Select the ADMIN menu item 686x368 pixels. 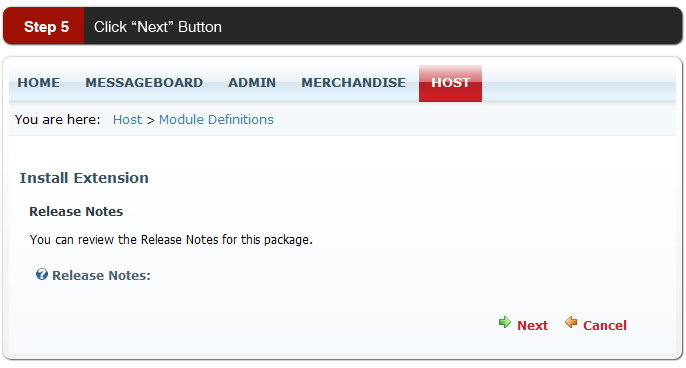click(x=252, y=83)
